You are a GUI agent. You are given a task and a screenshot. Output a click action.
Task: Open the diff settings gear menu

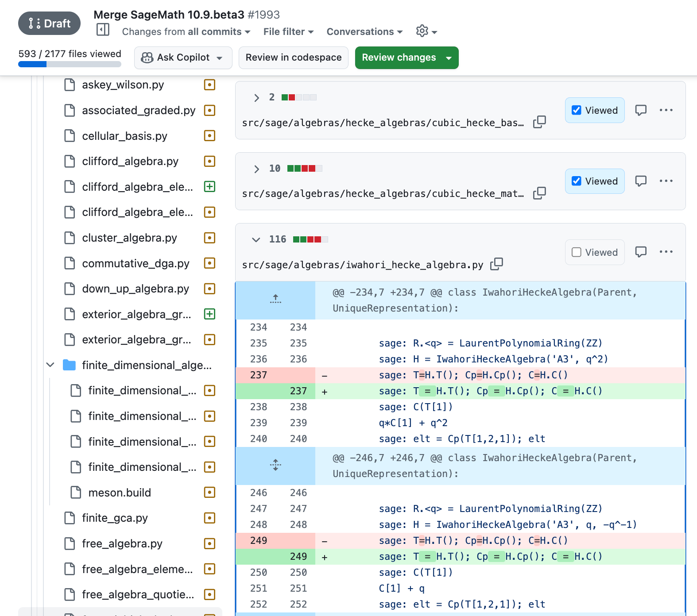(426, 31)
